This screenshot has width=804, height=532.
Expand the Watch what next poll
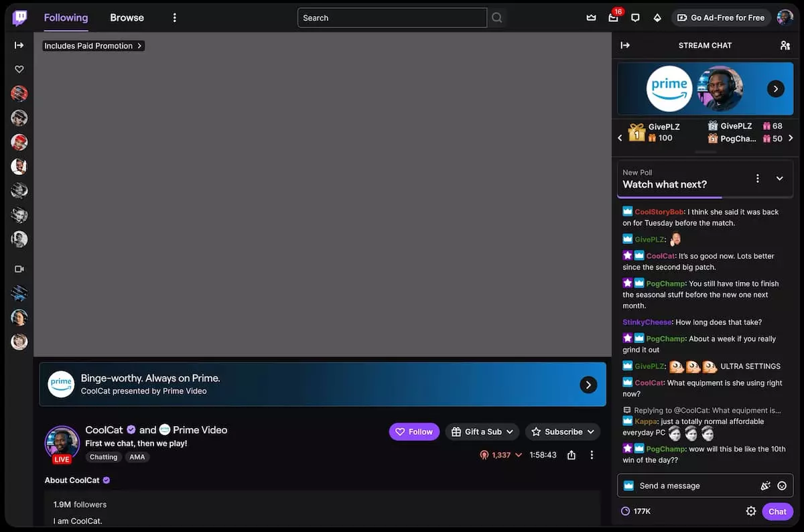[x=780, y=178]
